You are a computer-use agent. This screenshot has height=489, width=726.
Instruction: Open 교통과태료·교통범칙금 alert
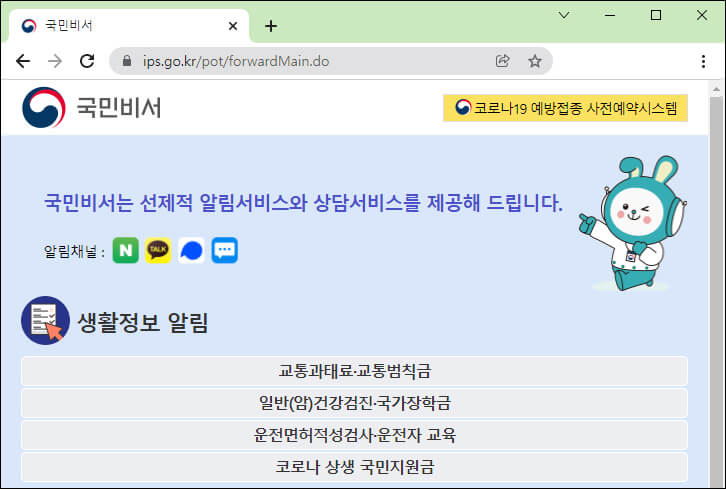click(354, 371)
